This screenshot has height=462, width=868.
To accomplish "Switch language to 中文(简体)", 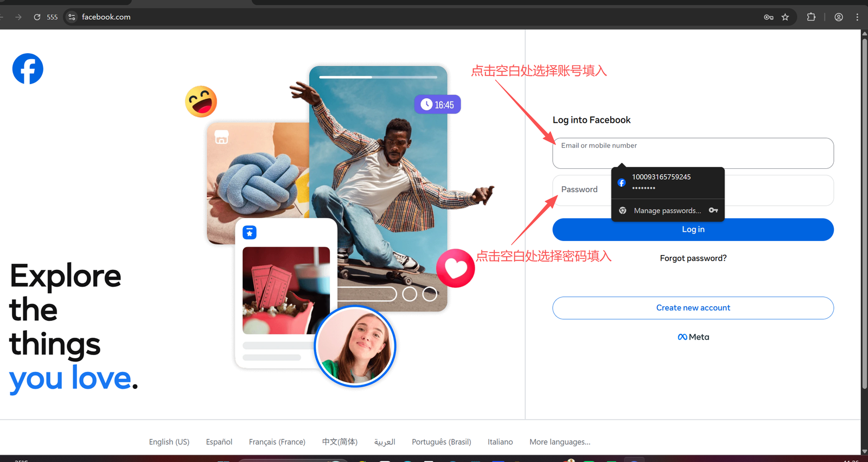I will point(340,442).
